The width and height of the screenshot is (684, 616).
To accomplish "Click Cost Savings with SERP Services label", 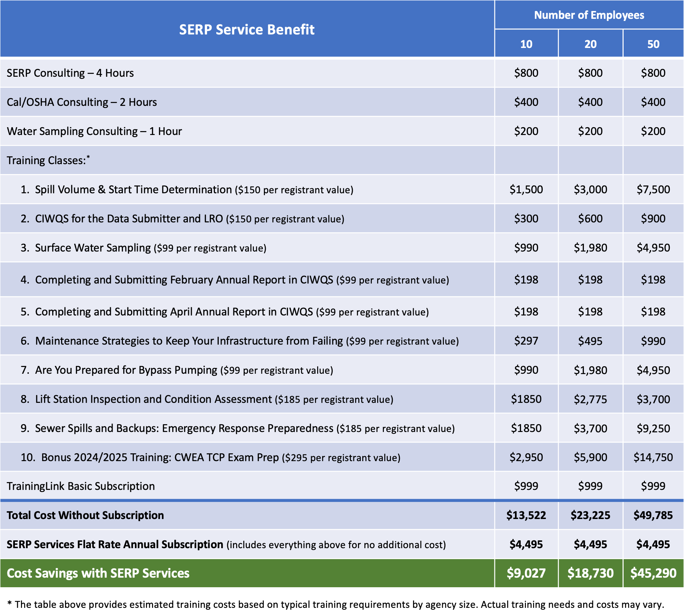I will point(98,573).
